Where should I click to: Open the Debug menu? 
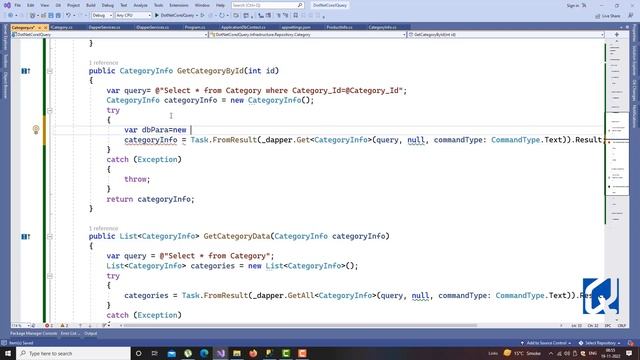[108, 5]
